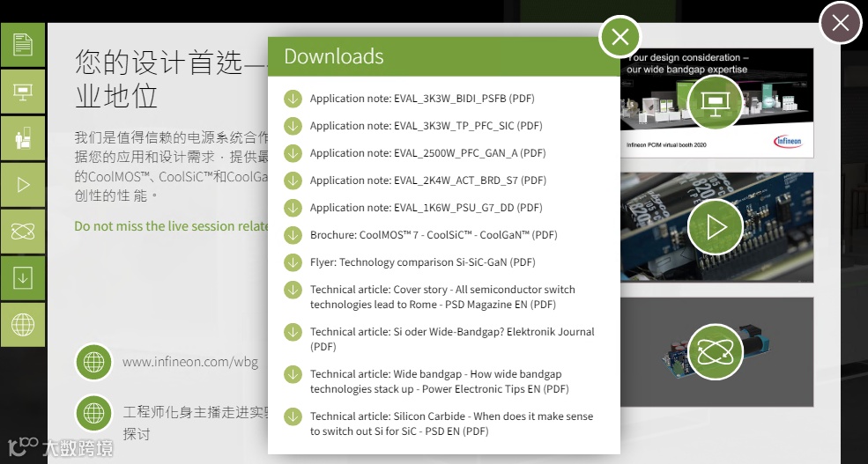Click Do not miss the live session link
This screenshot has height=464, width=868.
[171, 226]
